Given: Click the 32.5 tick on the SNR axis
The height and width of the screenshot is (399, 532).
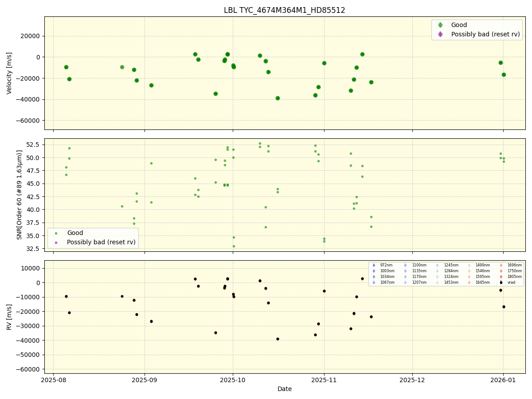Looking at the screenshot, I should [x=34, y=249].
